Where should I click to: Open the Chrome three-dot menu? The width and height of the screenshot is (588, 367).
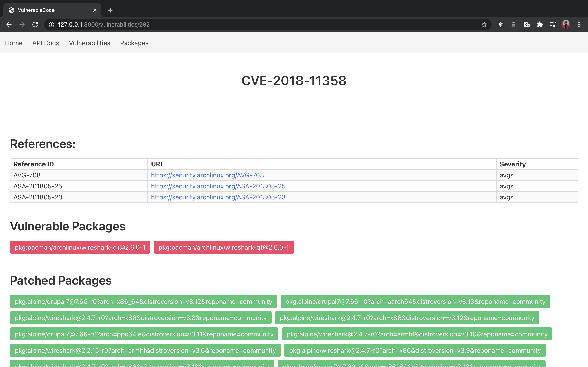[x=579, y=24]
